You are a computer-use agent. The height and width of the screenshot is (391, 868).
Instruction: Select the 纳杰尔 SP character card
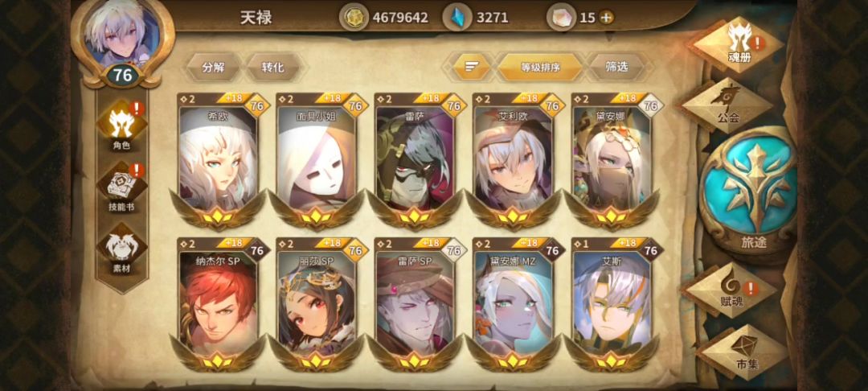pos(219,303)
